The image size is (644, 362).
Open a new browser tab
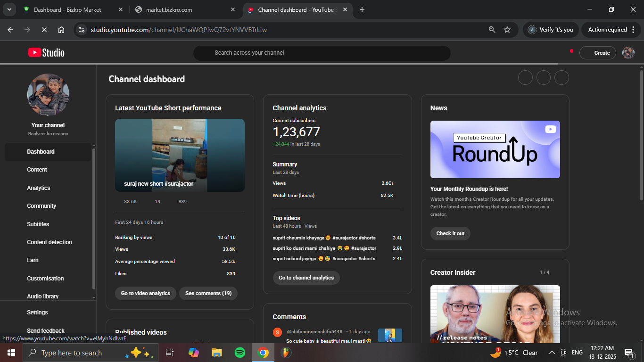(362, 9)
